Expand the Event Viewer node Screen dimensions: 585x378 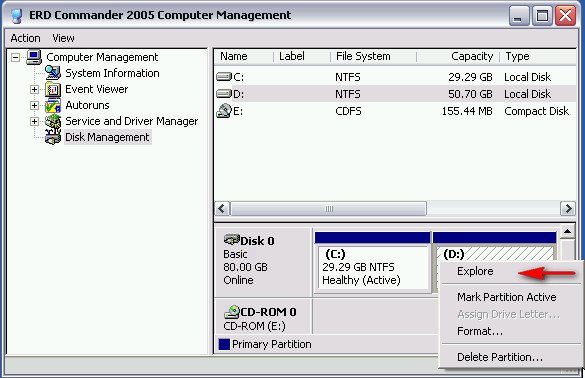pyautogui.click(x=34, y=90)
